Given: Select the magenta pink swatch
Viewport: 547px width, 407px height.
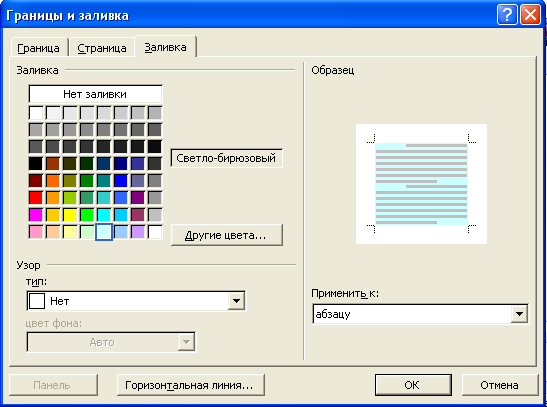Looking at the screenshot, I should tap(36, 215).
